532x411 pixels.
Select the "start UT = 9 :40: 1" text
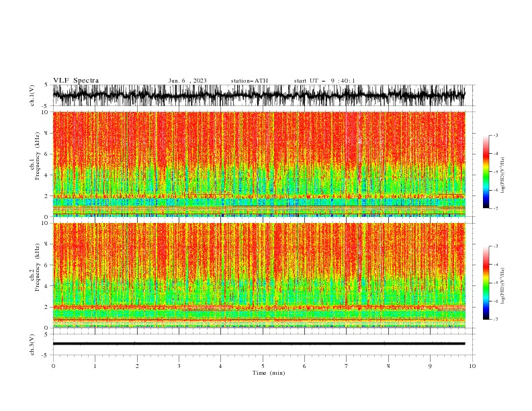click(324, 81)
